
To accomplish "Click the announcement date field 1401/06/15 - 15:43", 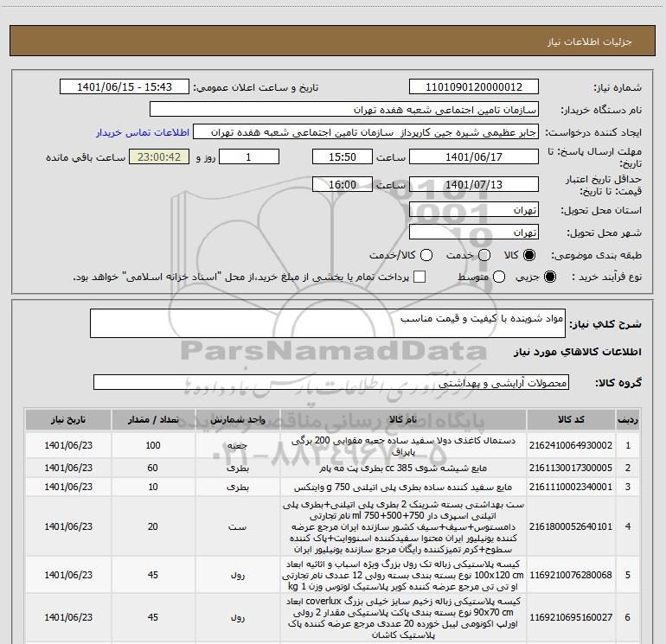I will click(x=124, y=86).
